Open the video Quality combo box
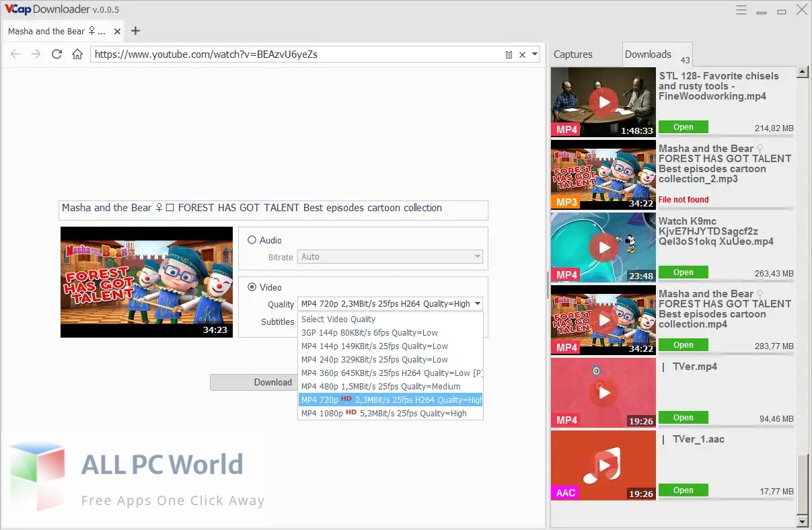Viewport: 812px width, 530px height. click(390, 303)
